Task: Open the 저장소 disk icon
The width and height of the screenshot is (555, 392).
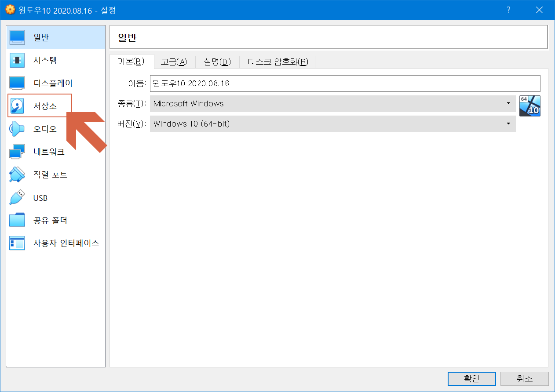Action: coord(17,106)
